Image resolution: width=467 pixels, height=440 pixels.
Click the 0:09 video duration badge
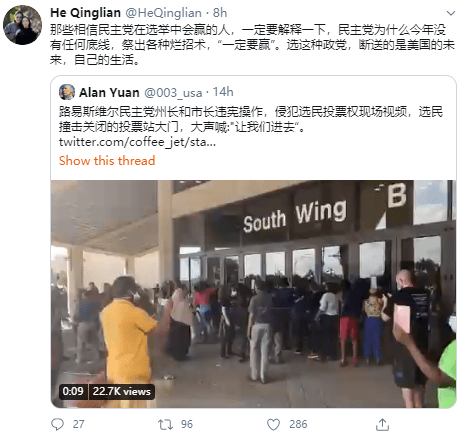pyautogui.click(x=73, y=391)
